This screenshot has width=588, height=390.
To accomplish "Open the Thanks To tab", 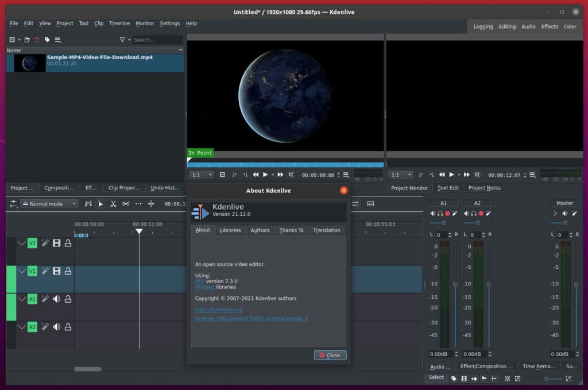I will pyautogui.click(x=291, y=230).
